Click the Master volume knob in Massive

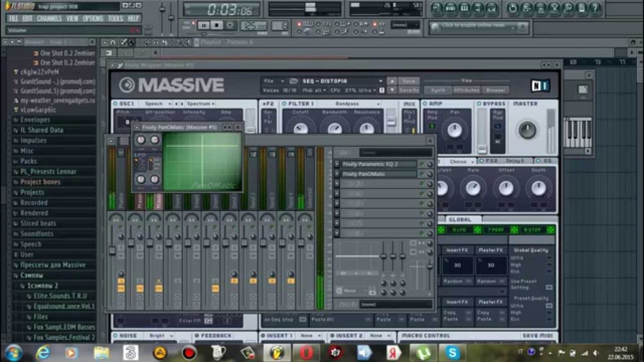click(528, 130)
